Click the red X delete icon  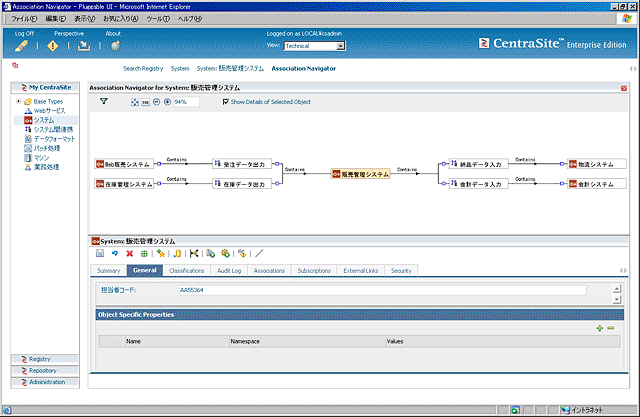(x=129, y=254)
